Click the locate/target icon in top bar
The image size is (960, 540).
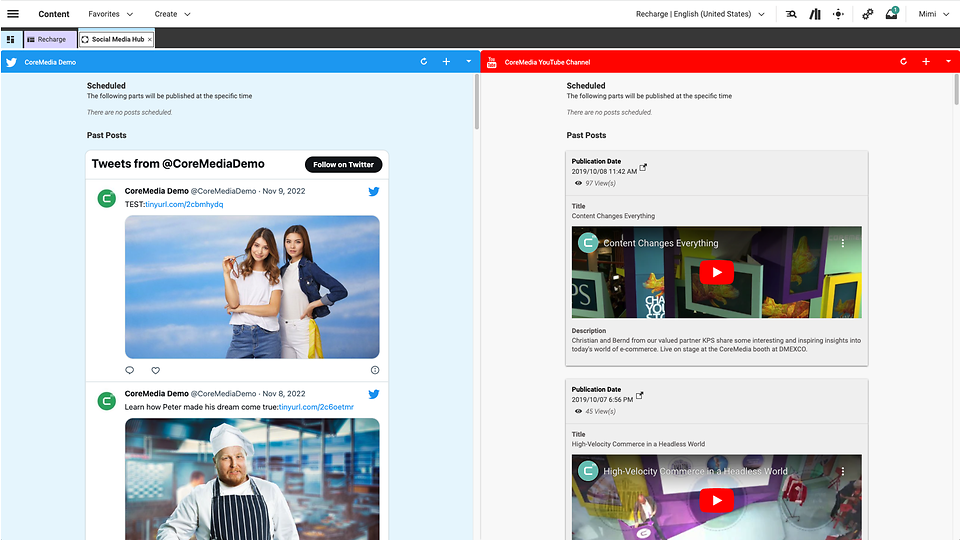tap(838, 14)
